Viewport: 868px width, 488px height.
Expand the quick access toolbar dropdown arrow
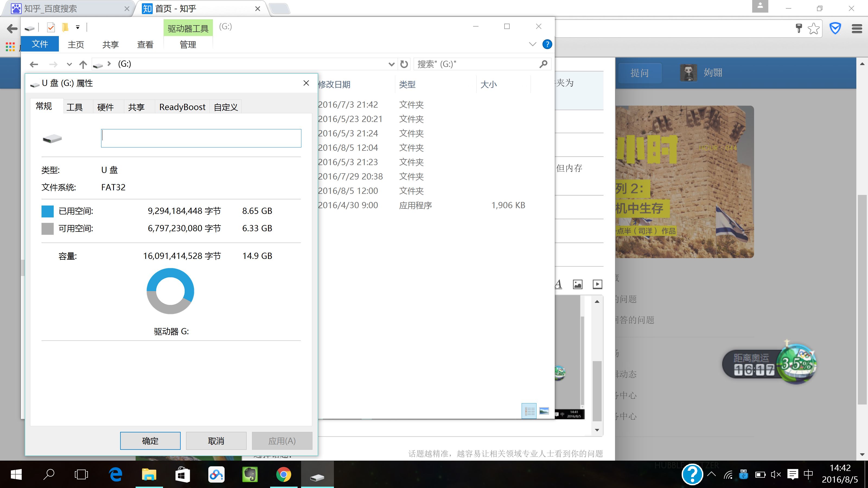tap(78, 27)
